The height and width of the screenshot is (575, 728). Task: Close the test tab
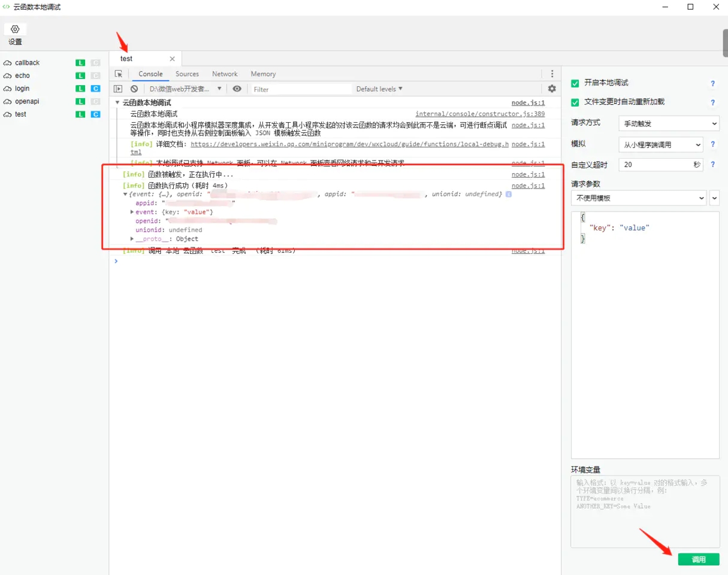(172, 59)
